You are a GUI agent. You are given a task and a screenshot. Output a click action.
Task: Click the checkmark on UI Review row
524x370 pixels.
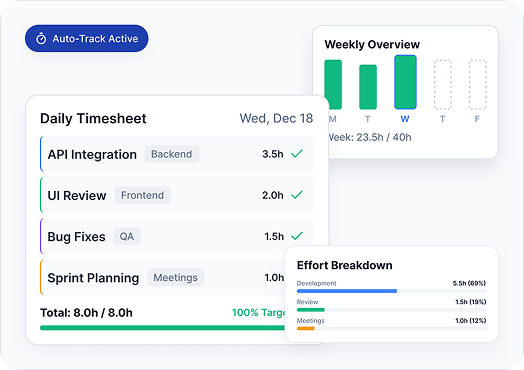pos(297,195)
